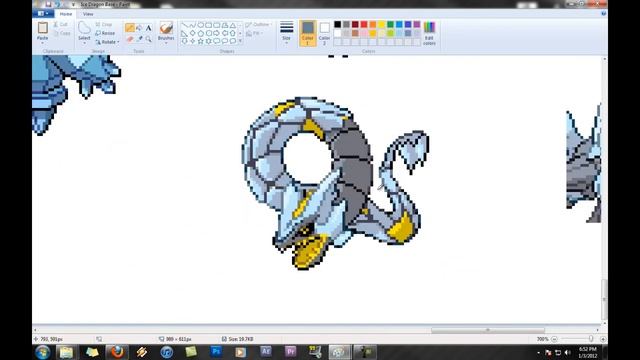Open the Paint application menu button
The image size is (640, 360).
pos(43,13)
